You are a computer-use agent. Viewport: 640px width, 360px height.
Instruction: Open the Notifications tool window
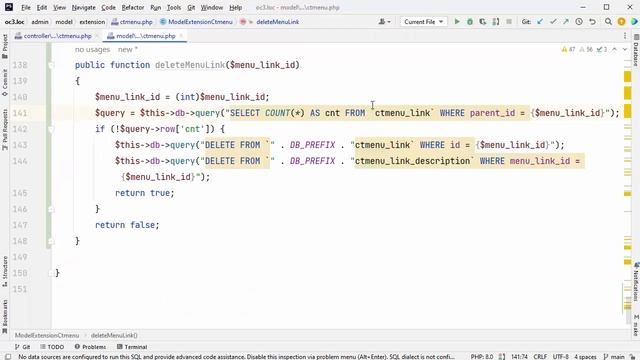pos(636,282)
